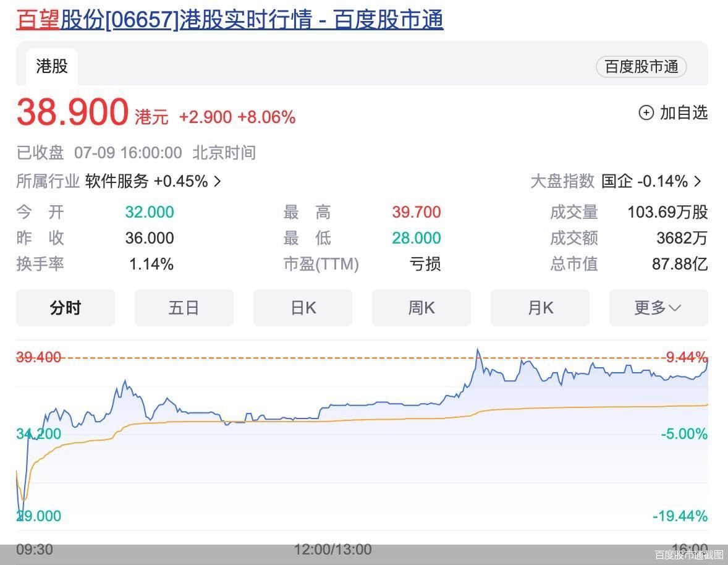The height and width of the screenshot is (565, 728).
Task: Switch to the 五日 chart tab
Action: (184, 308)
